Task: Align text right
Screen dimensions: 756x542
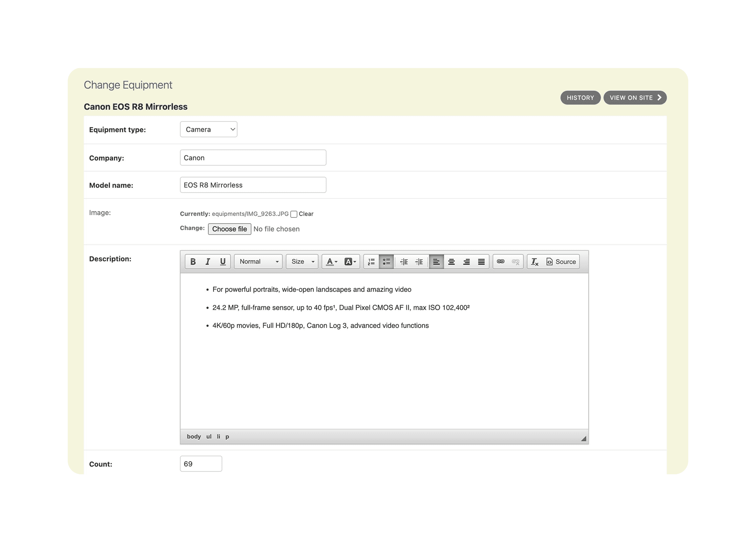Action: coord(466,262)
